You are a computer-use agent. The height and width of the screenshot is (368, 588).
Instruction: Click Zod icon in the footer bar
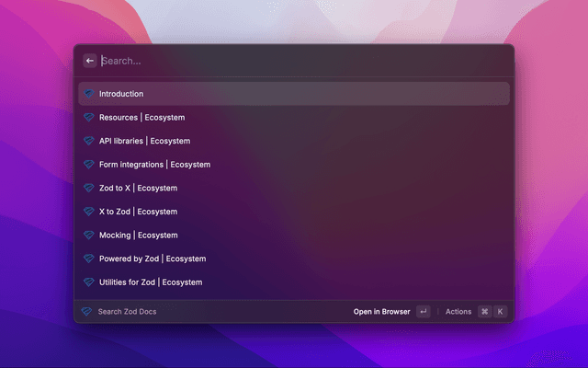[x=86, y=312]
